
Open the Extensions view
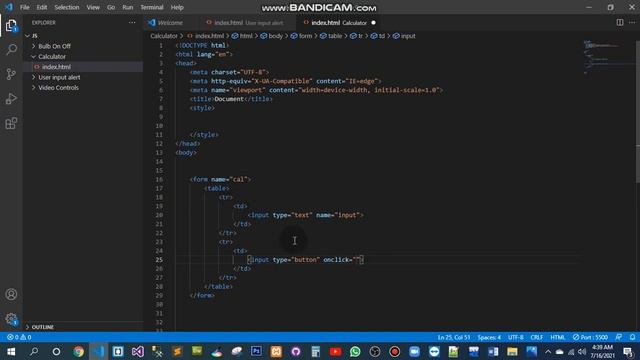[11, 123]
